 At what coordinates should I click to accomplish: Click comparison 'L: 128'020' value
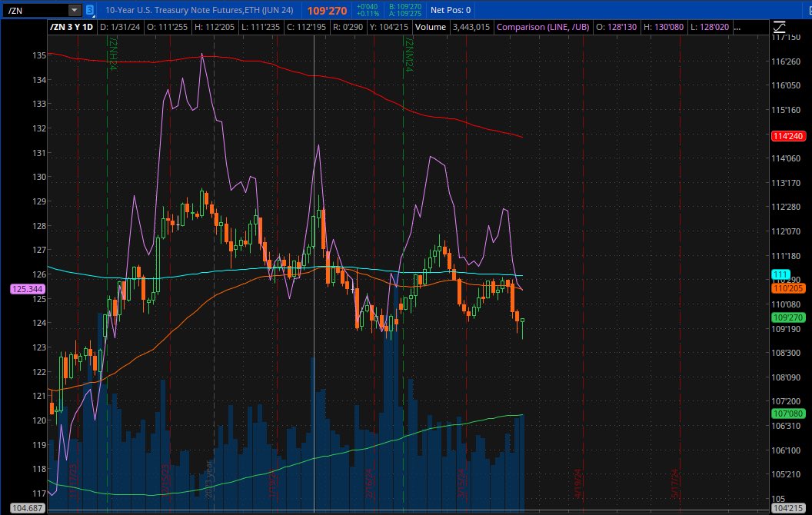710,27
